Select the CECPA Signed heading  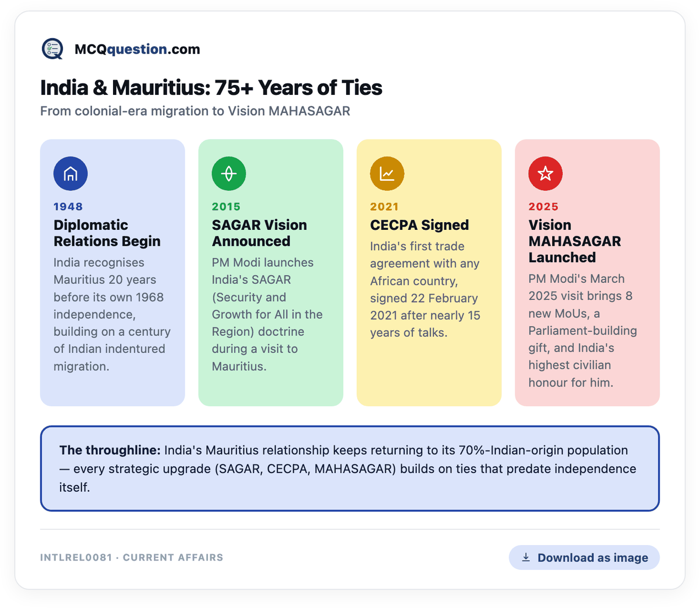click(419, 225)
